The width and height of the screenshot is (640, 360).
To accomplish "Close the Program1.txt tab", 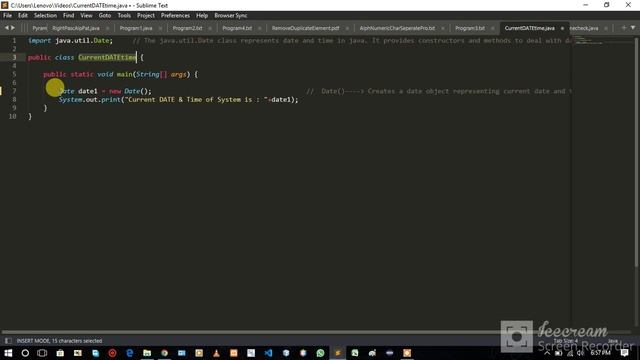I will click(493, 28).
